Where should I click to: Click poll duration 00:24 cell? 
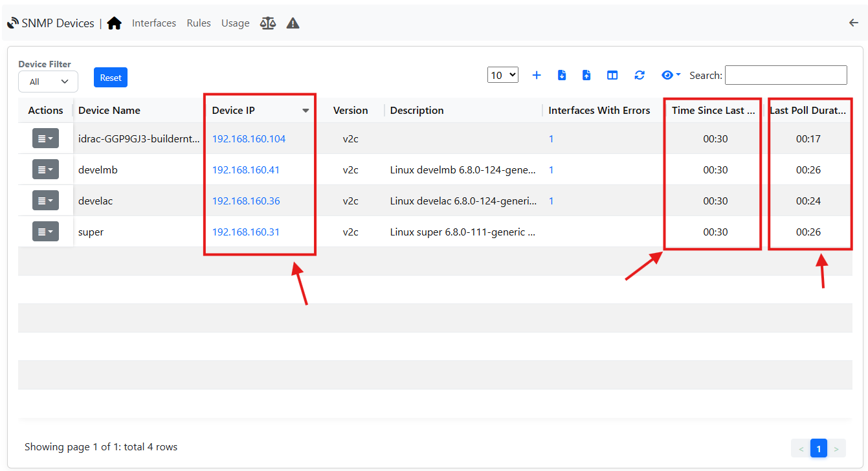click(x=808, y=201)
